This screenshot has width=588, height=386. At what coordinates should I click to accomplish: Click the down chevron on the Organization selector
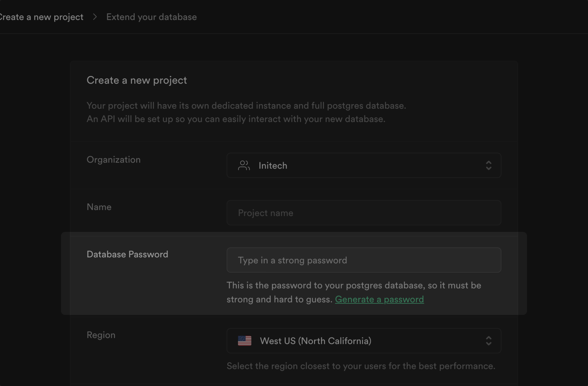(x=489, y=169)
